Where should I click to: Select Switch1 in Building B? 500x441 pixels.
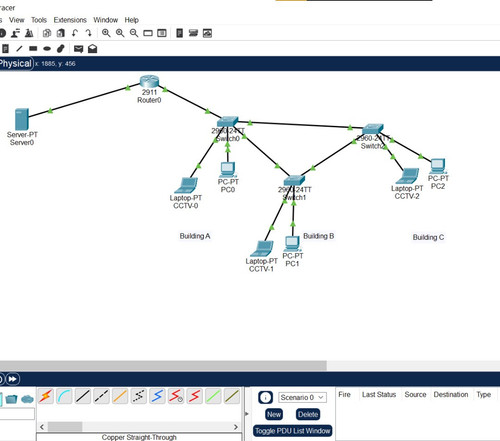pyautogui.click(x=294, y=181)
